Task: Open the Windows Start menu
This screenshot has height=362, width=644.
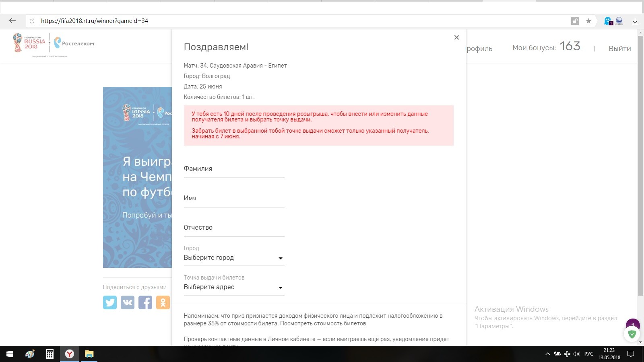Action: (10, 354)
